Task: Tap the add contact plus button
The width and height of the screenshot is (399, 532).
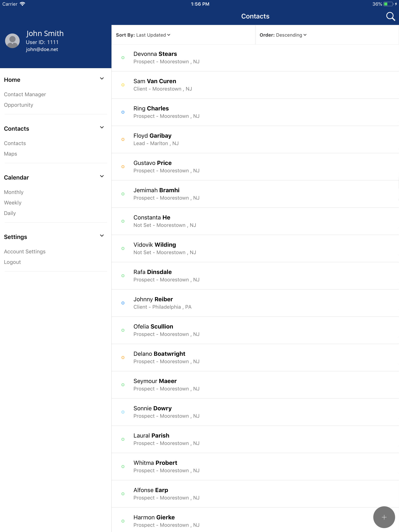Action: pos(384,517)
